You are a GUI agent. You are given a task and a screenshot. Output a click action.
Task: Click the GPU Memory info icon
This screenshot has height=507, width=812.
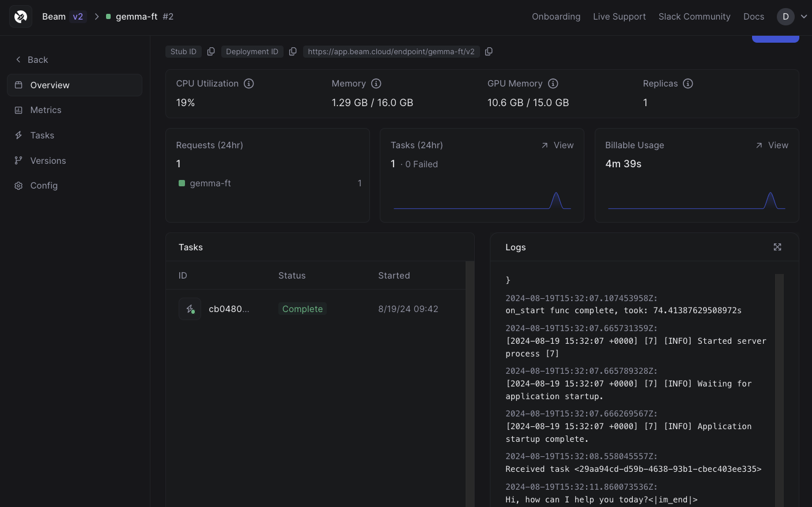(x=553, y=84)
